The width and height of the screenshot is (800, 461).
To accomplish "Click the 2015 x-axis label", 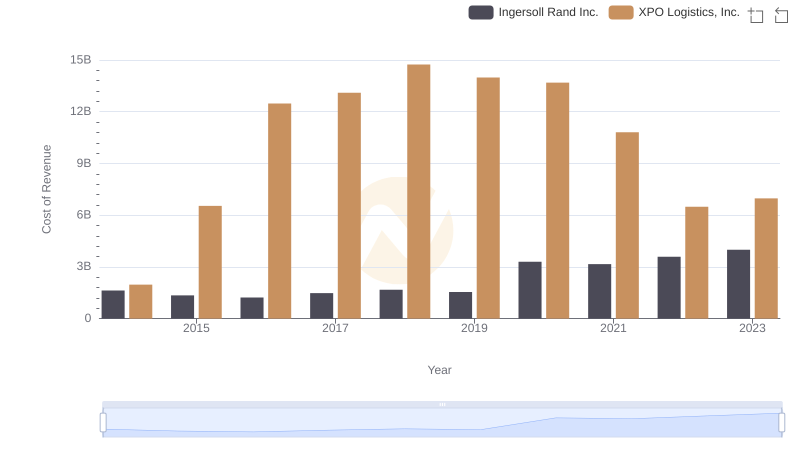I will pyautogui.click(x=196, y=328).
